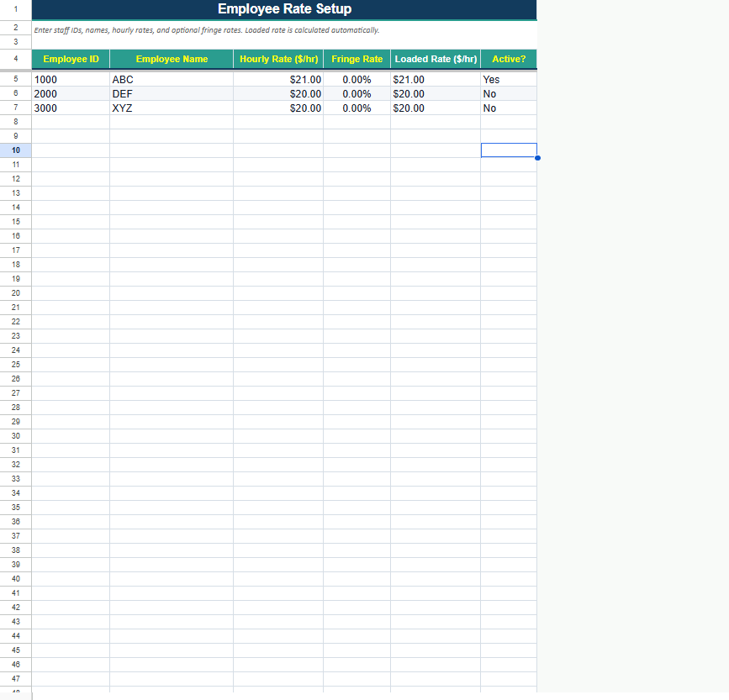Select the XYZ employee name cell
729x700 pixels.
pyautogui.click(x=172, y=108)
